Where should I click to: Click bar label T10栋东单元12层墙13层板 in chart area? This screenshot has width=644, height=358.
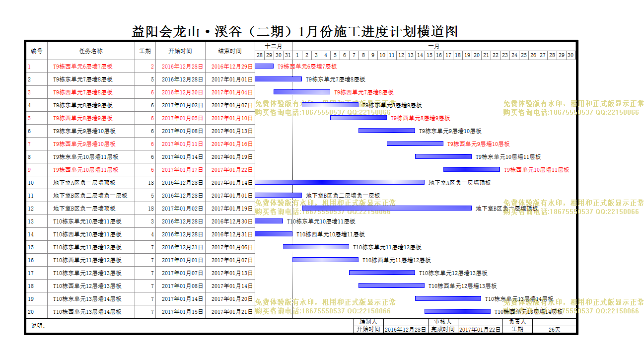pyautogui.click(x=453, y=273)
